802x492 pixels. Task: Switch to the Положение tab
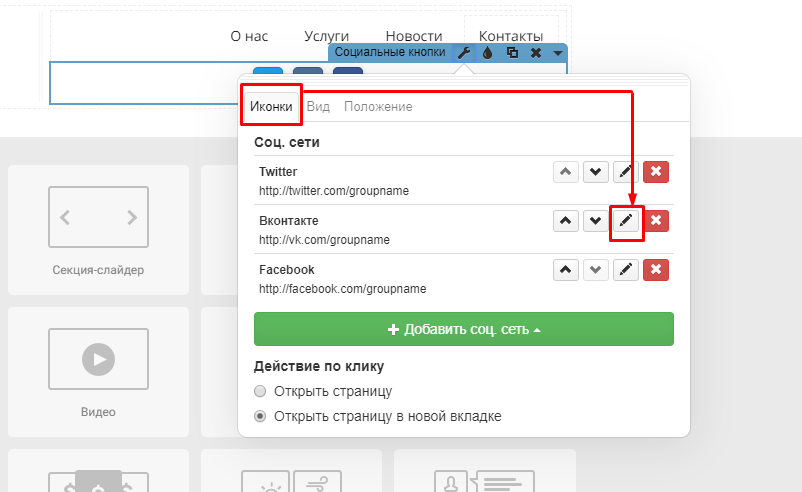tap(378, 106)
